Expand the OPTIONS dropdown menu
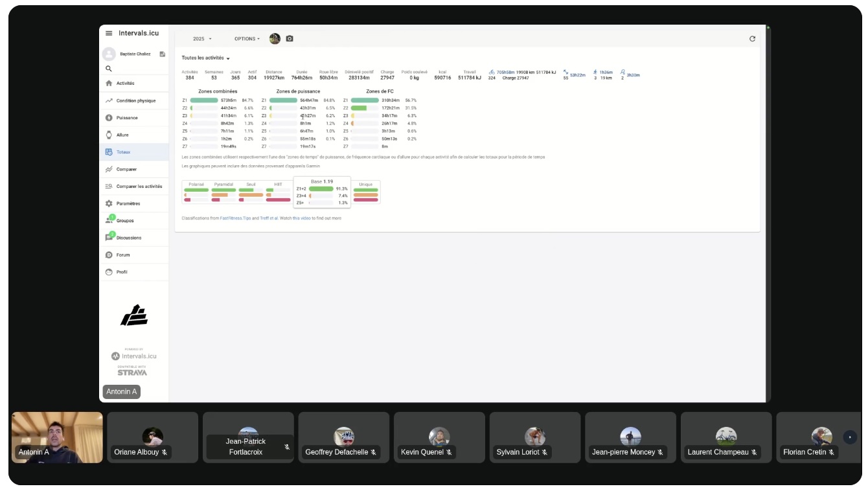 tap(247, 39)
